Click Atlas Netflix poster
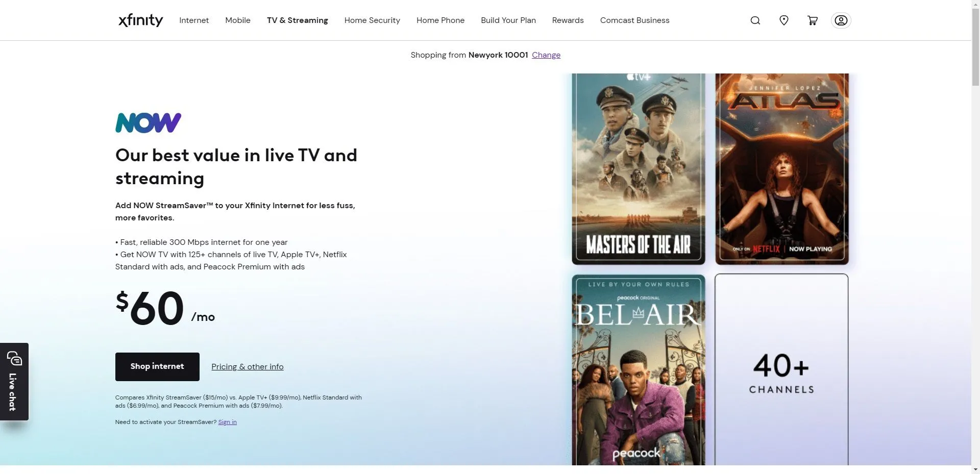The height and width of the screenshot is (474, 980). coord(782,169)
